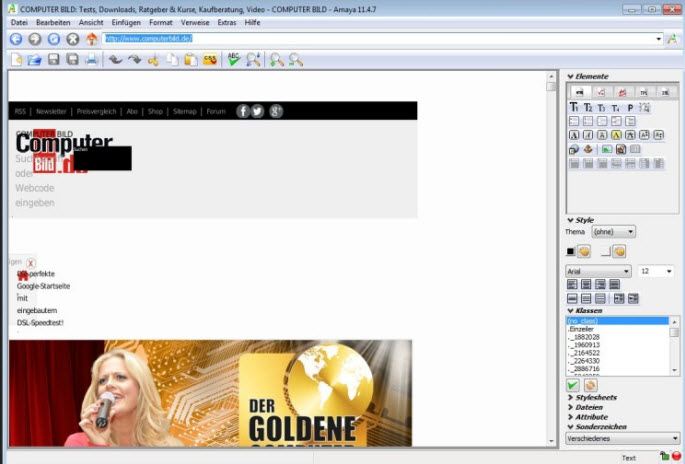Create a link with the globe icon
This screenshot has width=685, height=464.
point(574,149)
